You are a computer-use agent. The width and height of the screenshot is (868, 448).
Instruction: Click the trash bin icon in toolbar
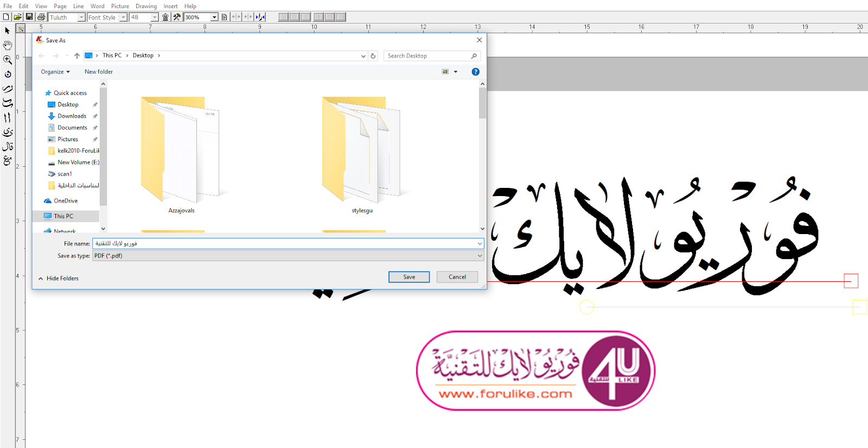(165, 17)
